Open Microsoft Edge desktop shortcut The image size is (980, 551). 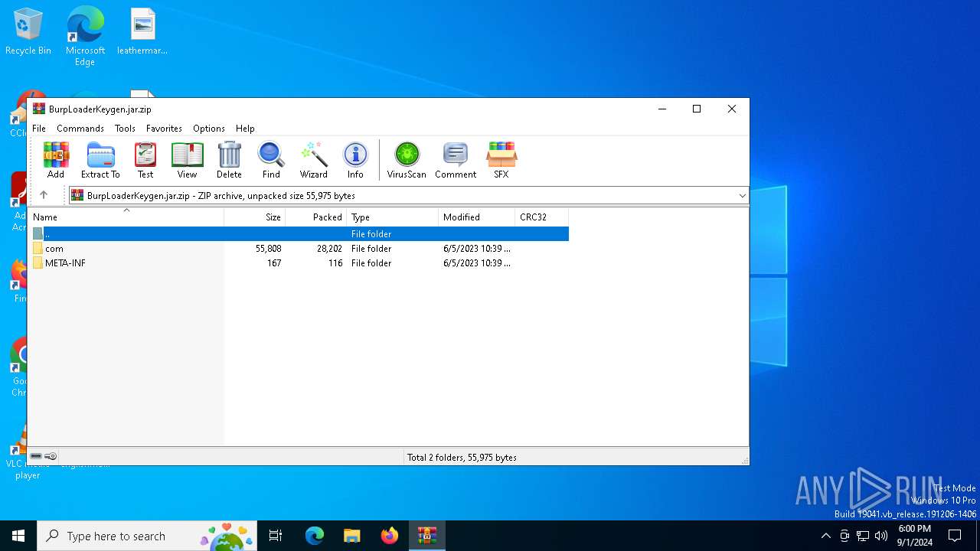pyautogui.click(x=85, y=37)
